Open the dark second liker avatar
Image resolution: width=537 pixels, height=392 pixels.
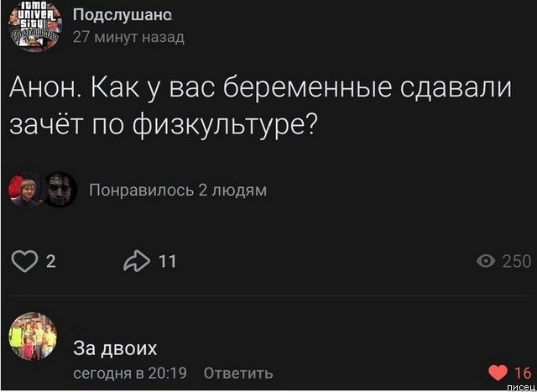(58, 190)
